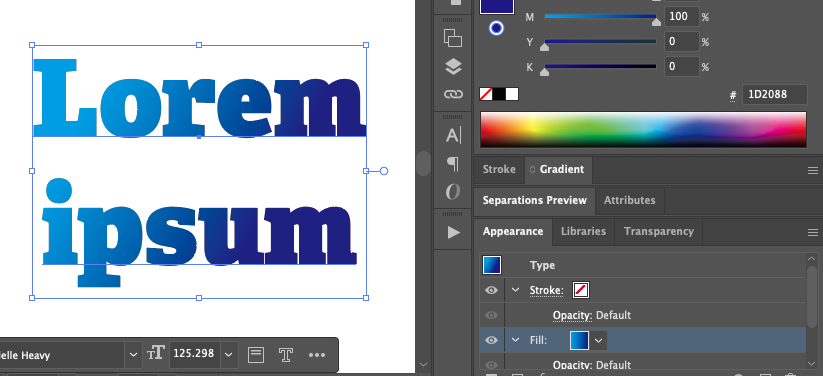The width and height of the screenshot is (823, 376).
Task: Click Appearance panel scroll up arrow
Action: pyautogui.click(x=812, y=258)
